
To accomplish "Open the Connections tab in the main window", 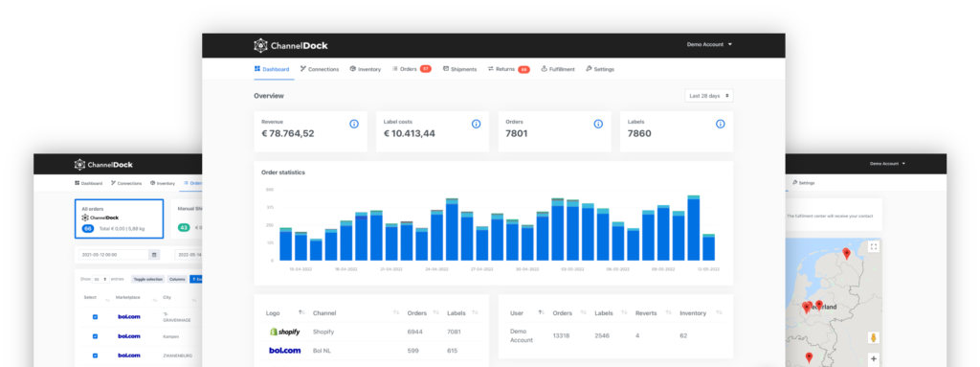I will [x=320, y=69].
